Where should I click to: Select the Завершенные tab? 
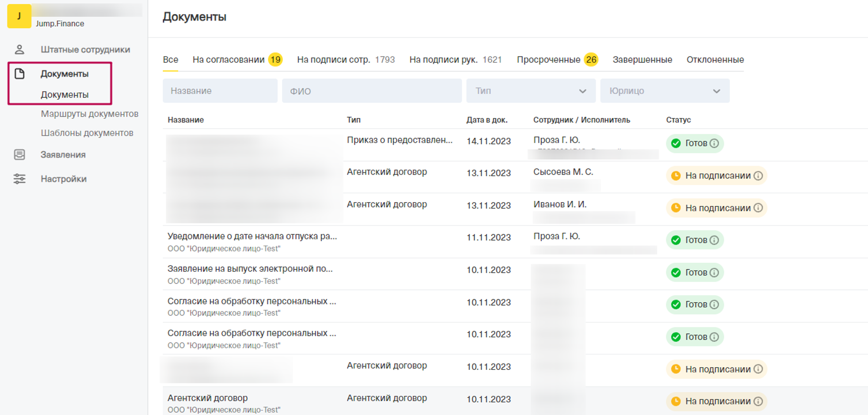click(642, 60)
